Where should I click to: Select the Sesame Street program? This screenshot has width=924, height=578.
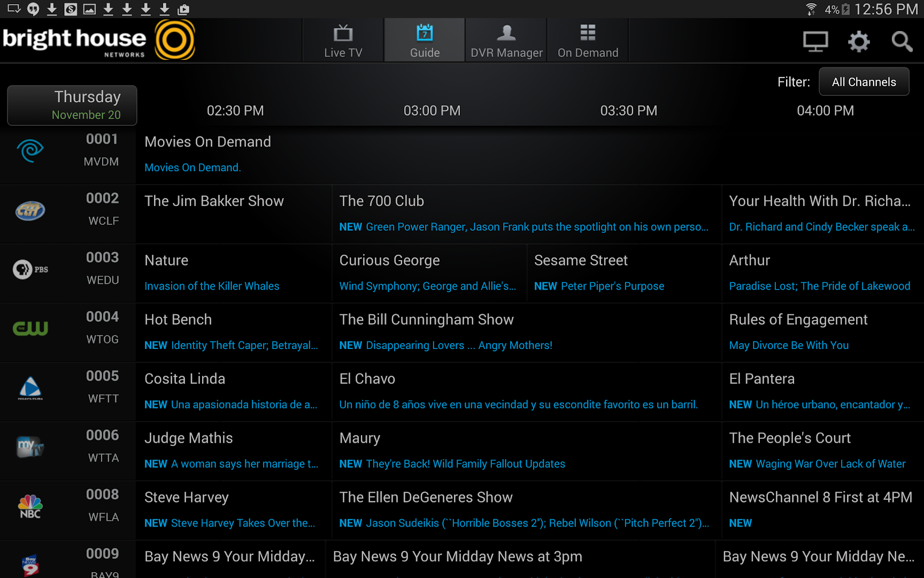coord(624,273)
